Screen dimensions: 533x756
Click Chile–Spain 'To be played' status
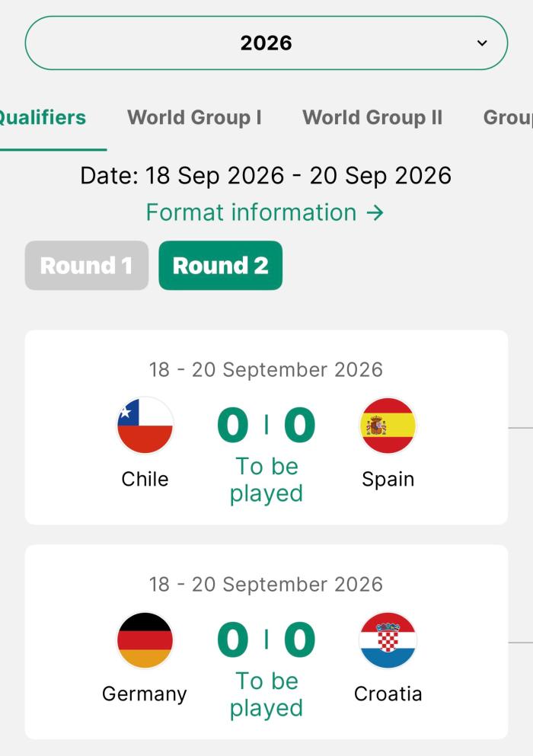point(266,480)
